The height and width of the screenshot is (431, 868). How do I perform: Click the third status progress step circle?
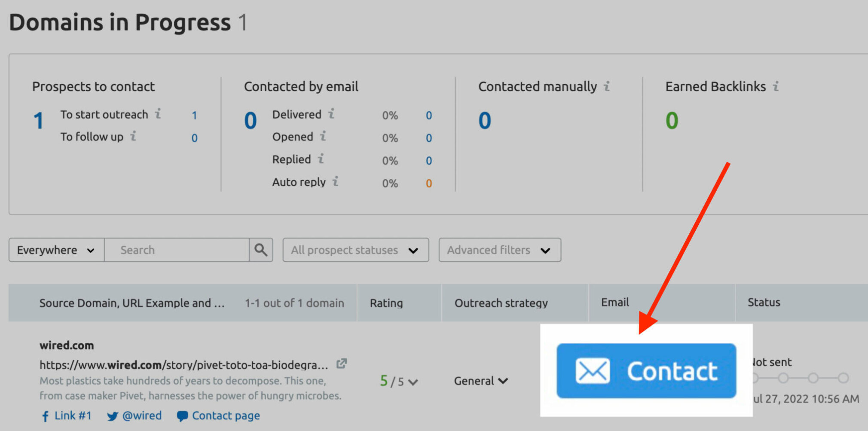click(x=813, y=378)
